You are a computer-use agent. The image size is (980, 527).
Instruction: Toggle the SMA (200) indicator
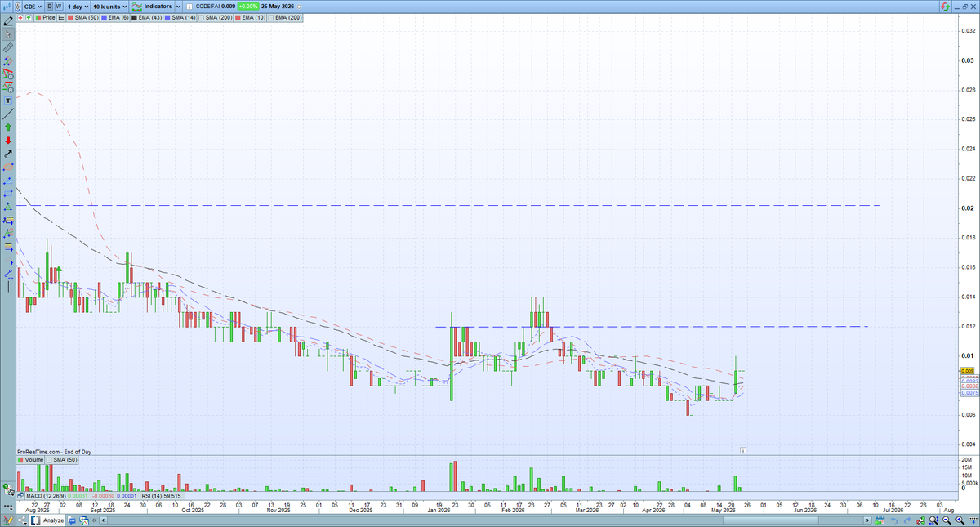[x=215, y=17]
